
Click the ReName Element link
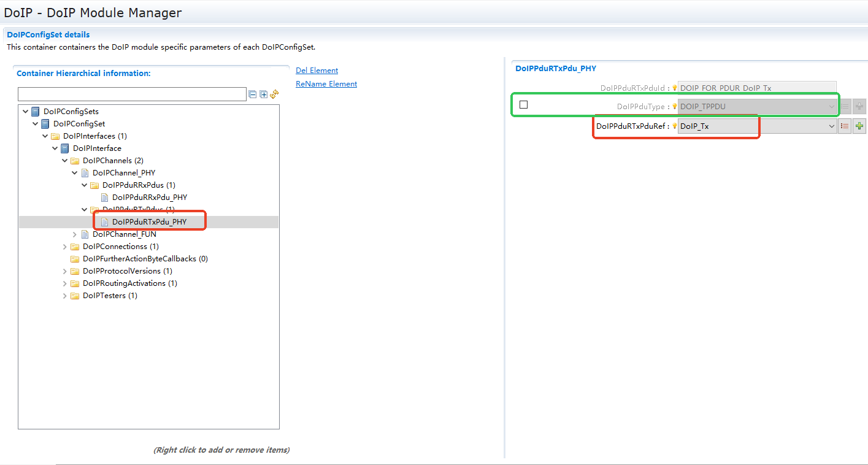[x=326, y=84]
